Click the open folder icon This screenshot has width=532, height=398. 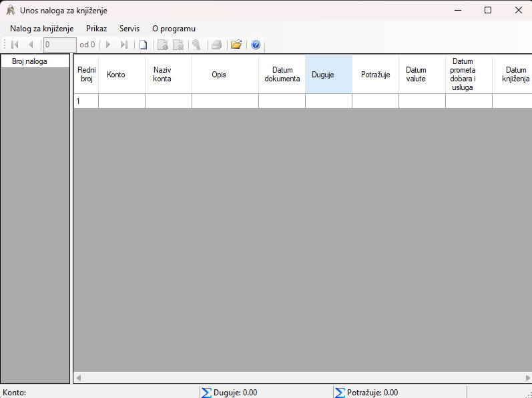(x=236, y=45)
